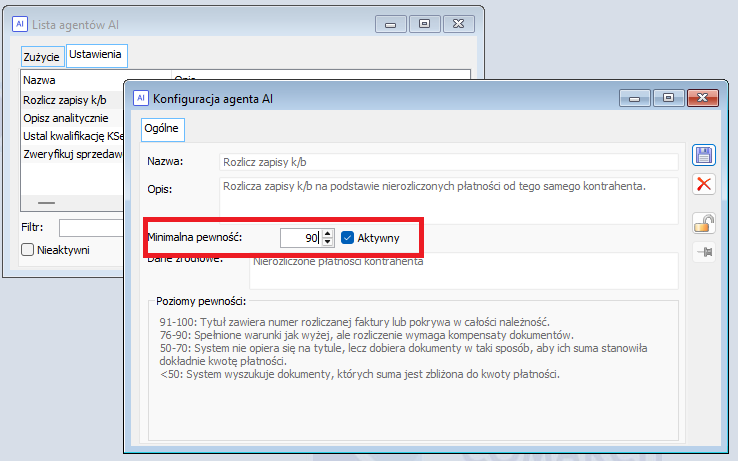
Task: Click the padlock icon in the configuration window
Action: pos(704,224)
